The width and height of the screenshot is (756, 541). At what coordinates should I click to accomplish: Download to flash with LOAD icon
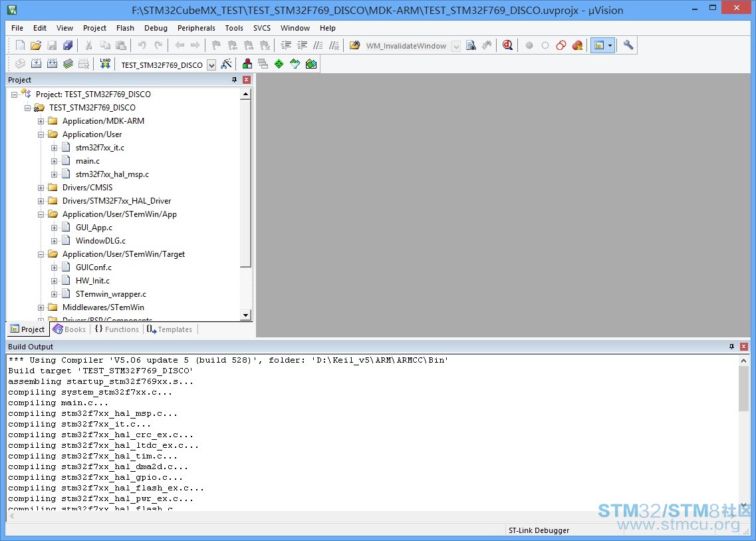coord(105,64)
